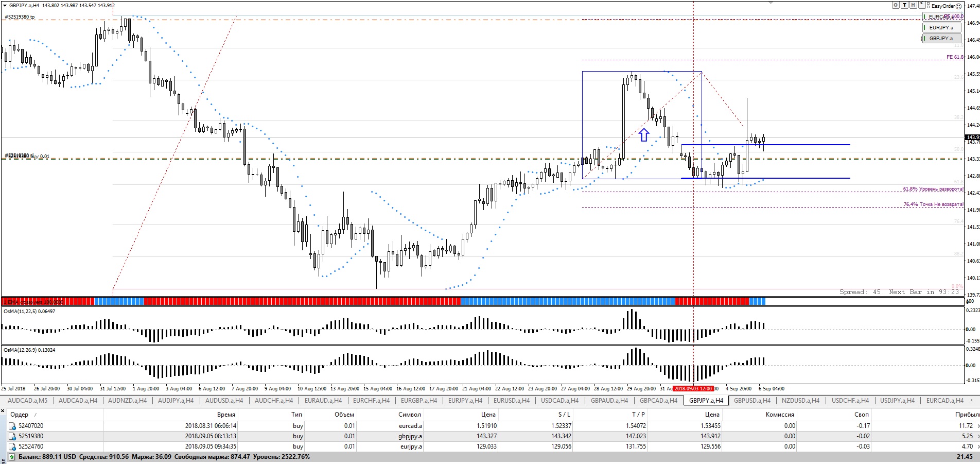The width and height of the screenshot is (980, 464).
Task: Switch to the EURAUD.a,H4 chart tab
Action: 323,401
